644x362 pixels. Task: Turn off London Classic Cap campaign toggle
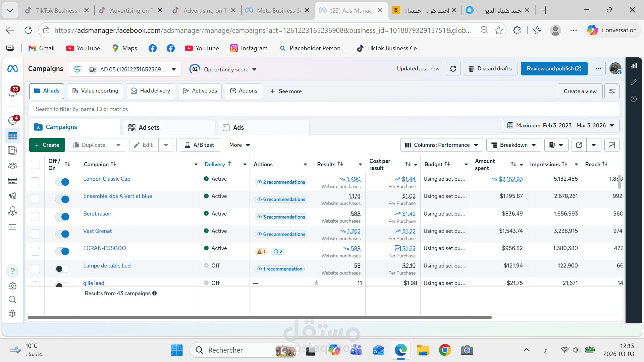click(x=62, y=182)
